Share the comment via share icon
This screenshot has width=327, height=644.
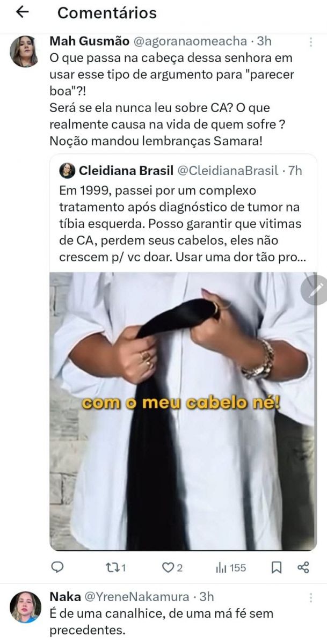coord(303,567)
